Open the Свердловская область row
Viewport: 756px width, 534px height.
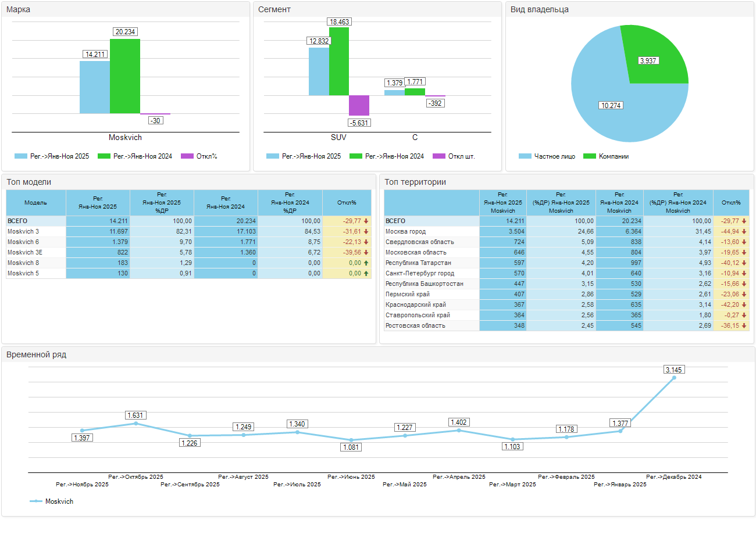[x=412, y=242]
